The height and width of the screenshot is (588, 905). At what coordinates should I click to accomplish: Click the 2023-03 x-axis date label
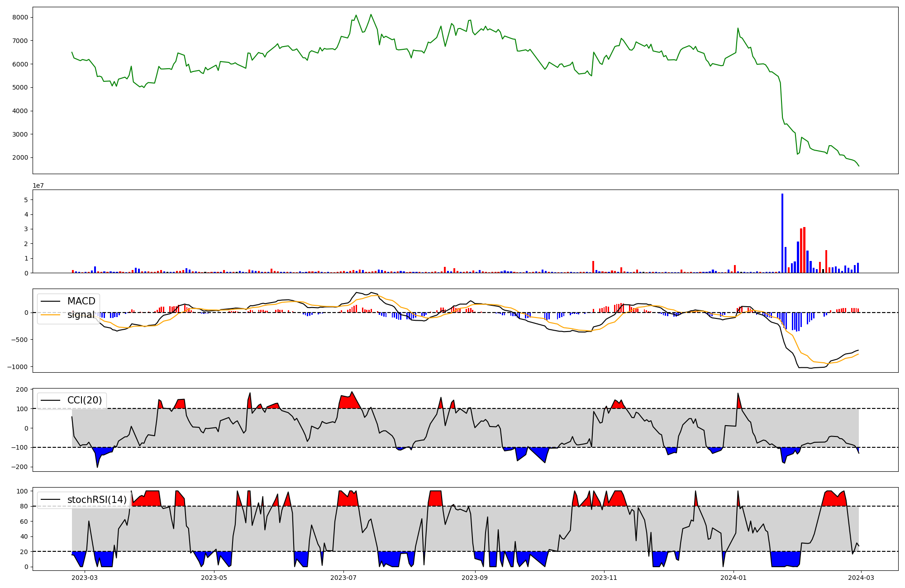[x=85, y=578]
